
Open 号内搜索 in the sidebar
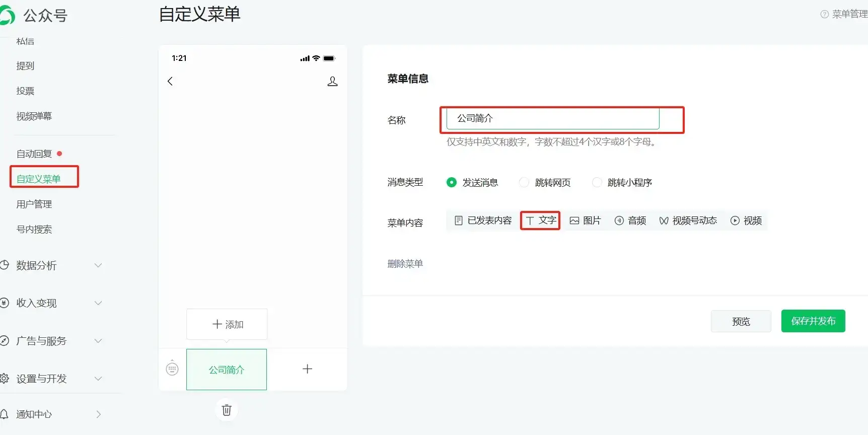[x=34, y=230]
